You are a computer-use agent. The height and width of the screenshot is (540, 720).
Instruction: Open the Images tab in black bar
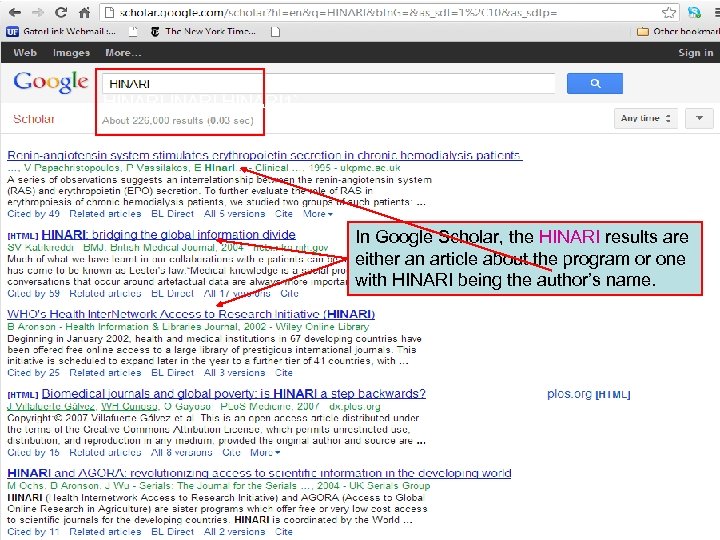tap(71, 52)
